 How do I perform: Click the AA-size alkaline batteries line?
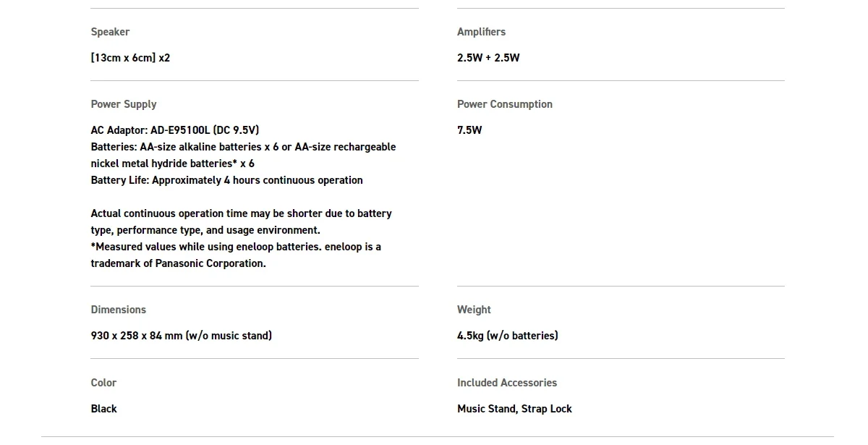(x=243, y=147)
